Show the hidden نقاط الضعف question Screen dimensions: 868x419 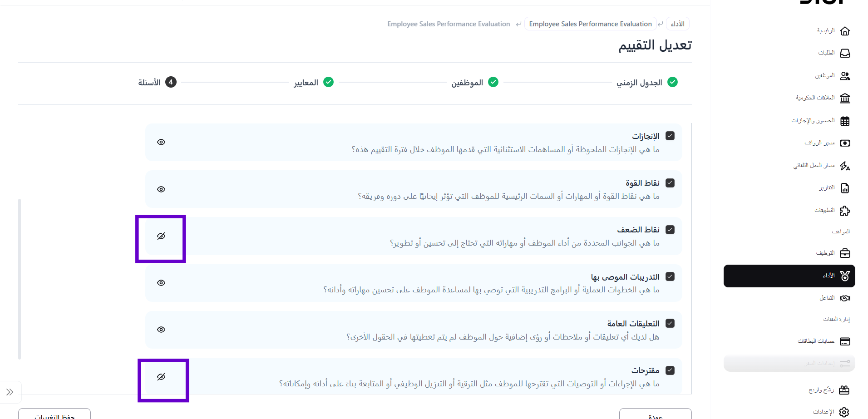(x=161, y=236)
